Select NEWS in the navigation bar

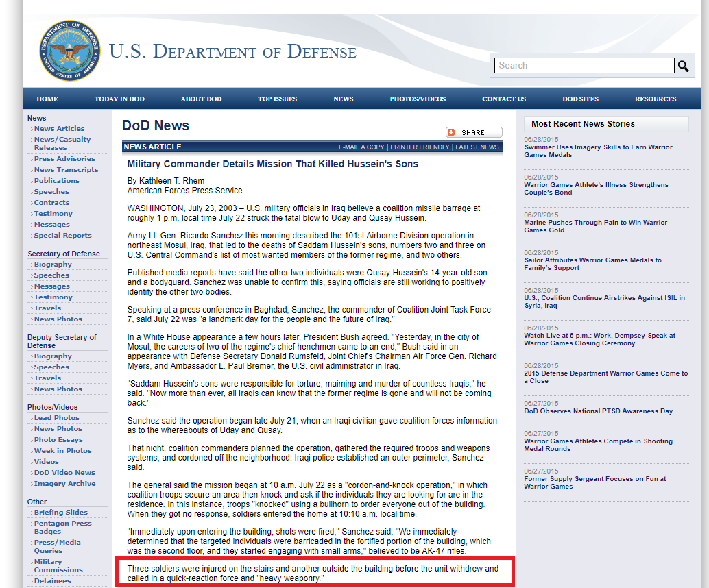[344, 99]
